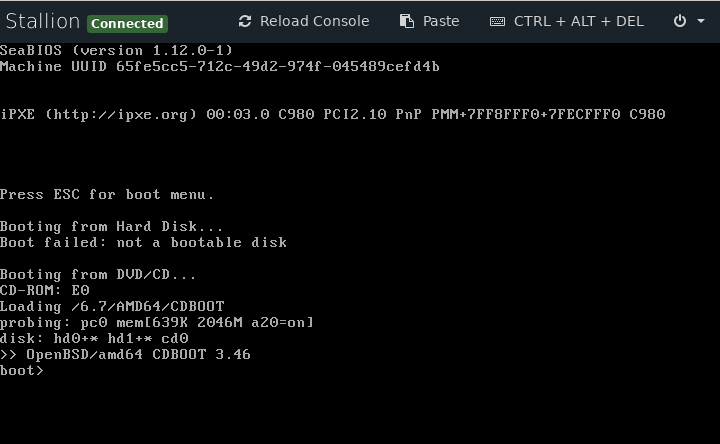The height and width of the screenshot is (444, 720).
Task: Click the Boot failed error message
Action: [x=143, y=242]
